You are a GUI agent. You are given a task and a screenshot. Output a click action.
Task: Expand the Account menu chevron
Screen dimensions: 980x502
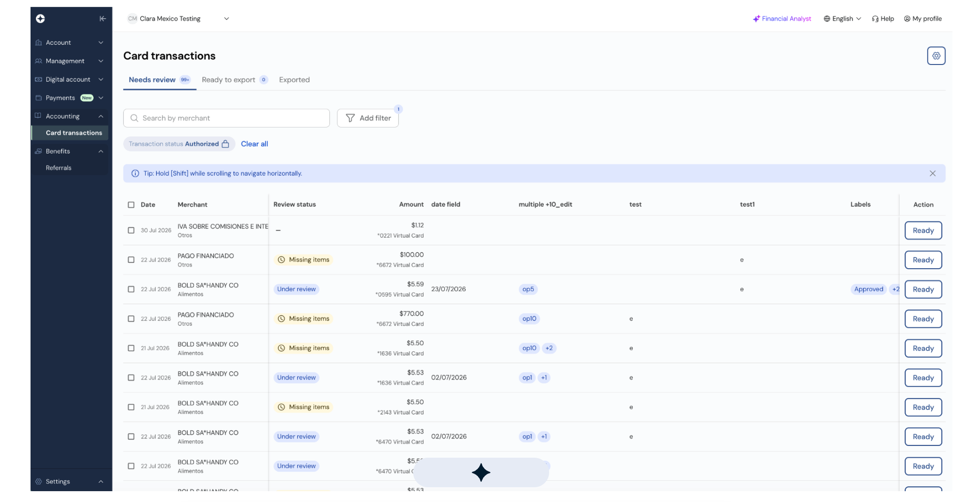coord(101,43)
